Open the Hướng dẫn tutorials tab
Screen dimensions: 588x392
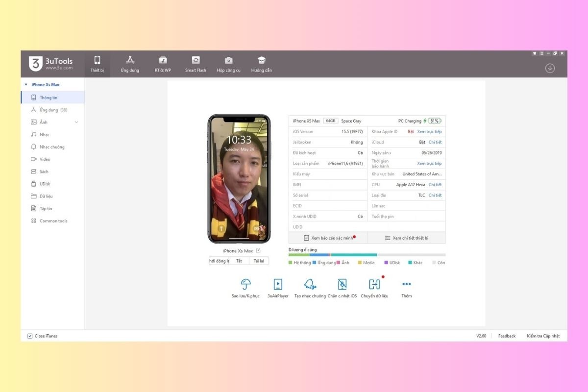pos(261,64)
